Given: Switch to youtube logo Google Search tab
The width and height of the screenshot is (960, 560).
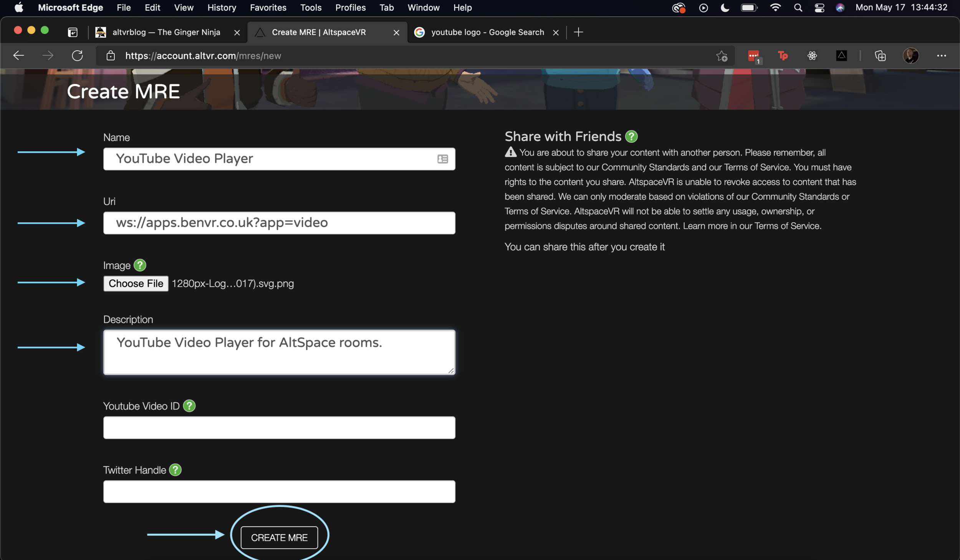Looking at the screenshot, I should pos(487,32).
